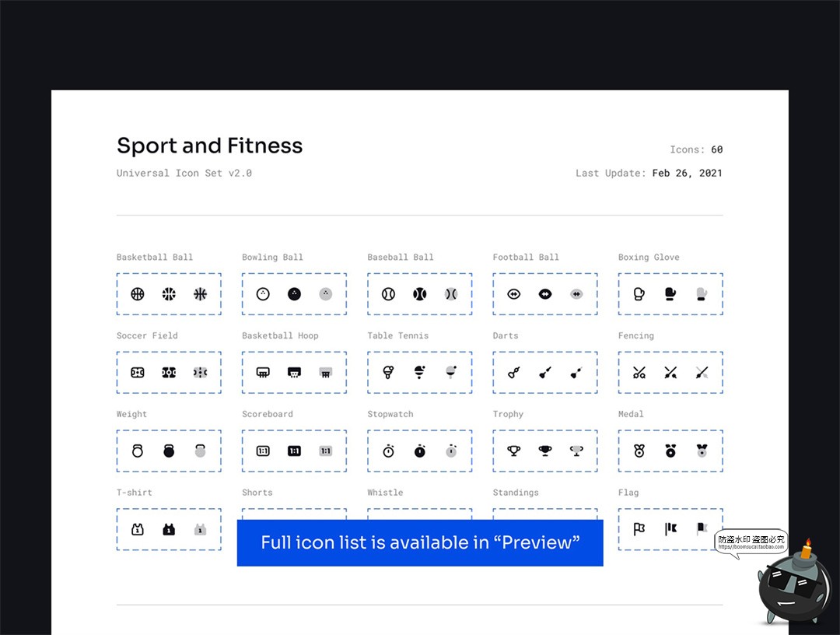Screen dimensions: 840x635
Task: Click the outline stopwatch icon
Action: [389, 451]
